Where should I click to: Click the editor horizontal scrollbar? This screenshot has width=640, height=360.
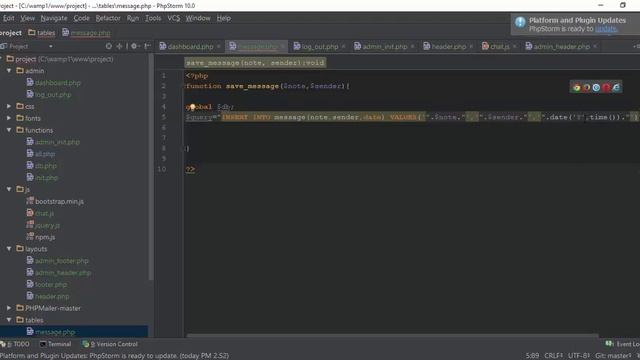393,336
